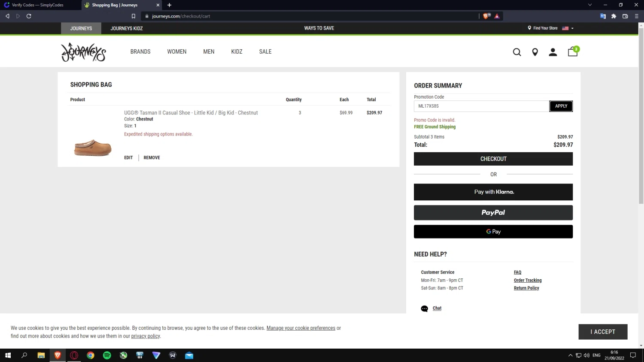This screenshot has height=362, width=644.
Task: Open Google Chrome from the taskbar
Action: pos(91,355)
